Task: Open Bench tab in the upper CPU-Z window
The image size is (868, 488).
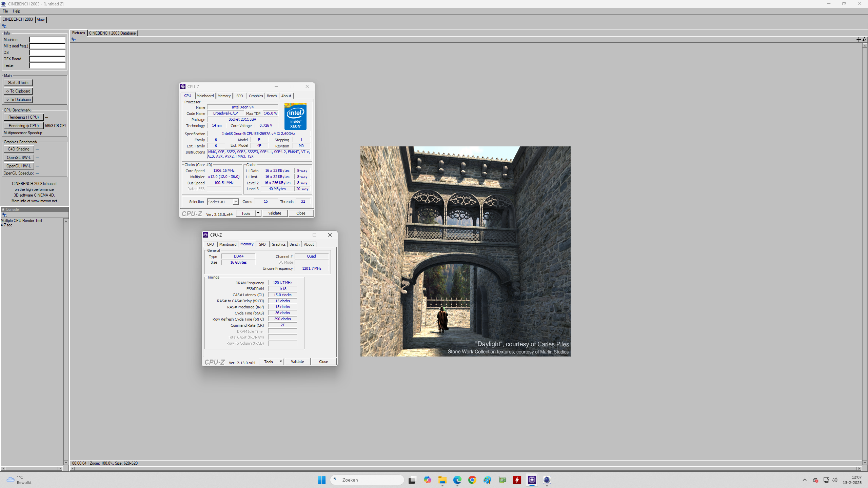Action: pyautogui.click(x=272, y=96)
